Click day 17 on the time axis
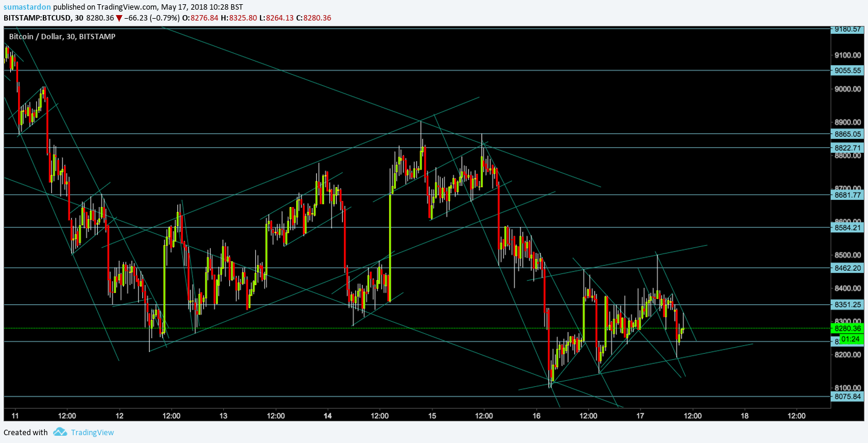 (641, 415)
